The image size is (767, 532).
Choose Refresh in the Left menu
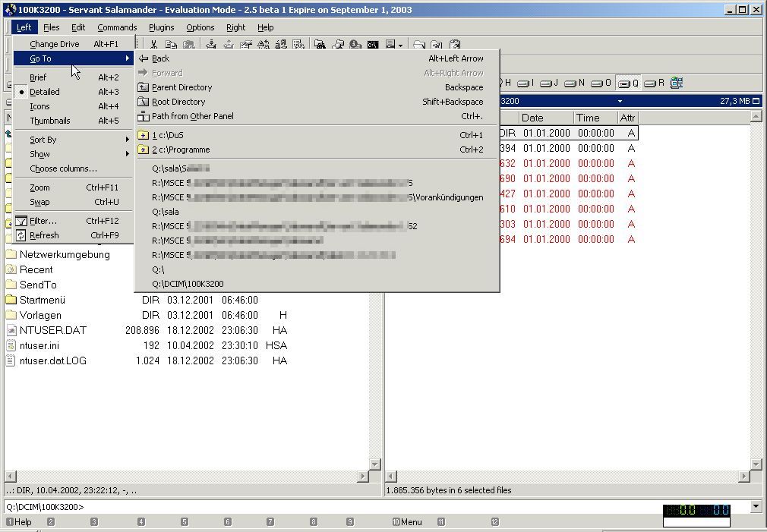point(73,236)
